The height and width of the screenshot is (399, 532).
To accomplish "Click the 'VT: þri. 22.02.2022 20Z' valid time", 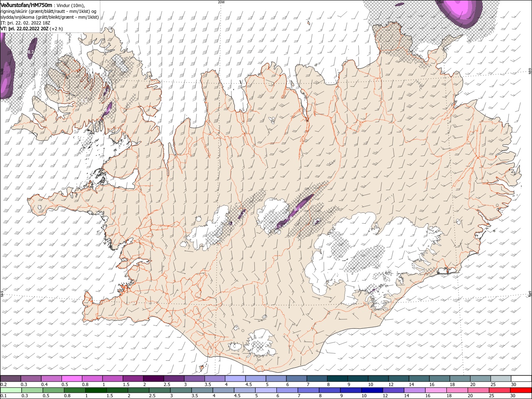I will click(25, 29).
